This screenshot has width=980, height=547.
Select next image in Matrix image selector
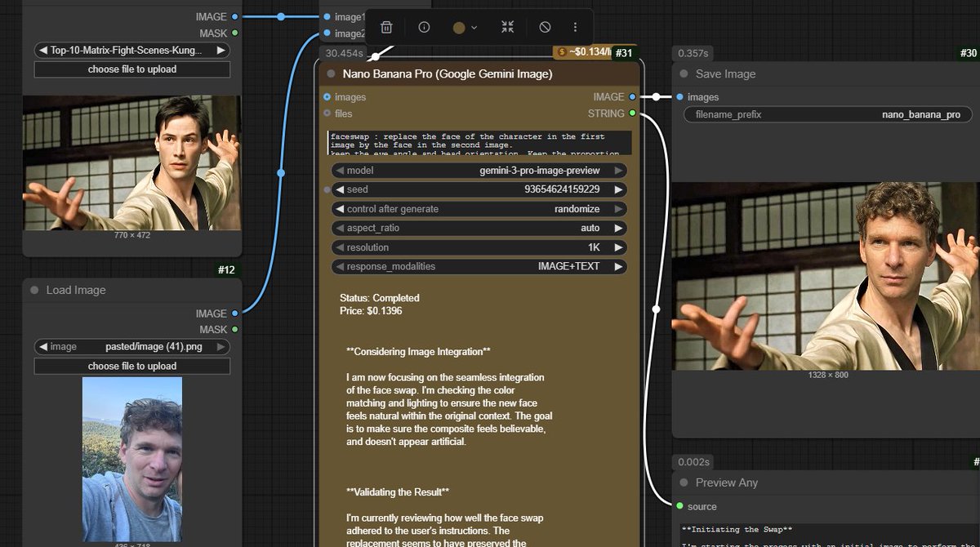[220, 50]
